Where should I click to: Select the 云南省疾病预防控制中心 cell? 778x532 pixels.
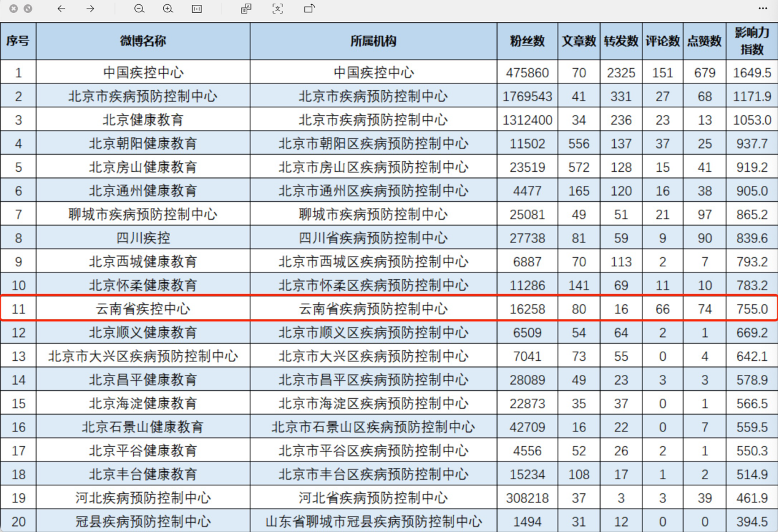374,309
